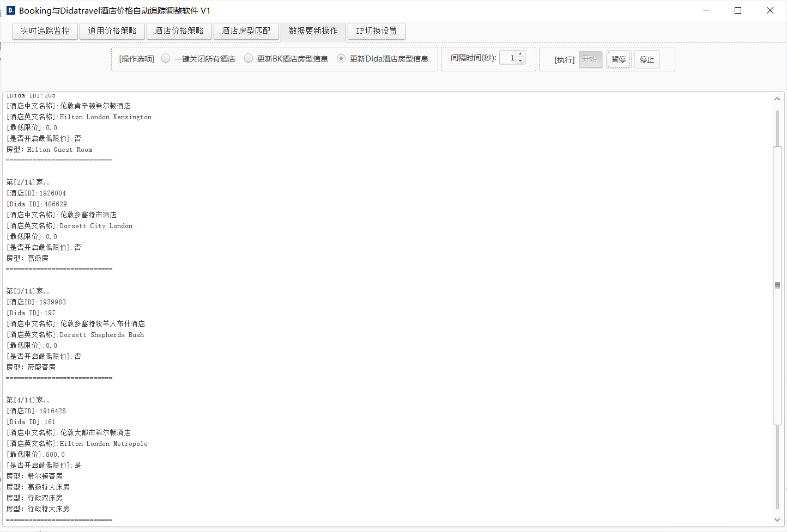Choose the 更新BK酒店房型信息 radio option
Viewport: 787px width, 532px height.
pos(286,59)
